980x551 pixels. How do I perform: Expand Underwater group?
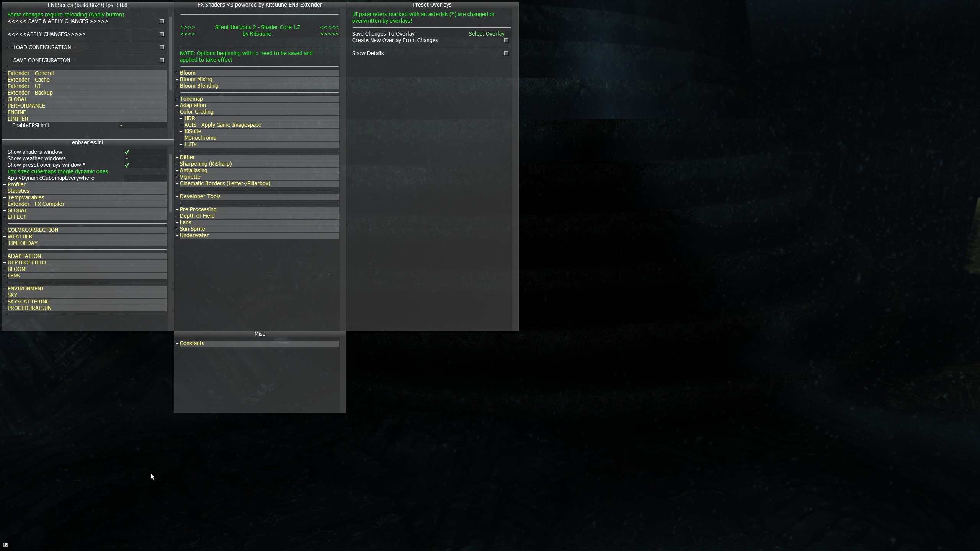(257, 235)
